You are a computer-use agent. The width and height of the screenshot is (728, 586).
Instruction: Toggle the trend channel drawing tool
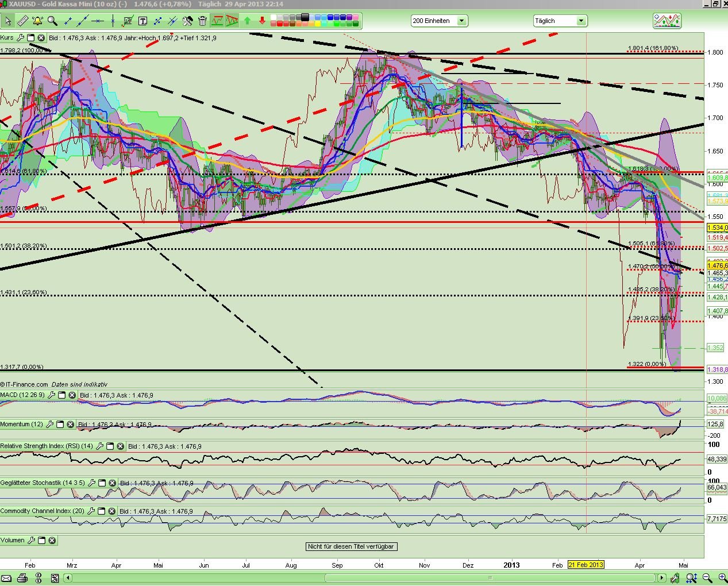[217, 21]
